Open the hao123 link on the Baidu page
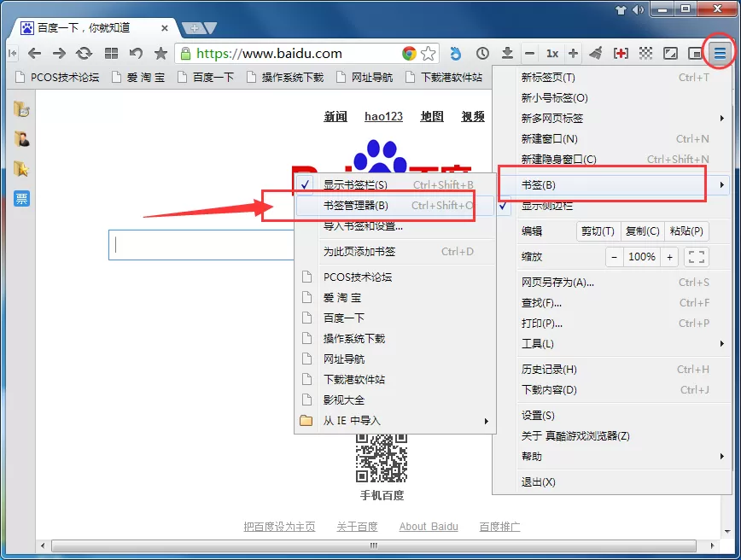 point(384,116)
